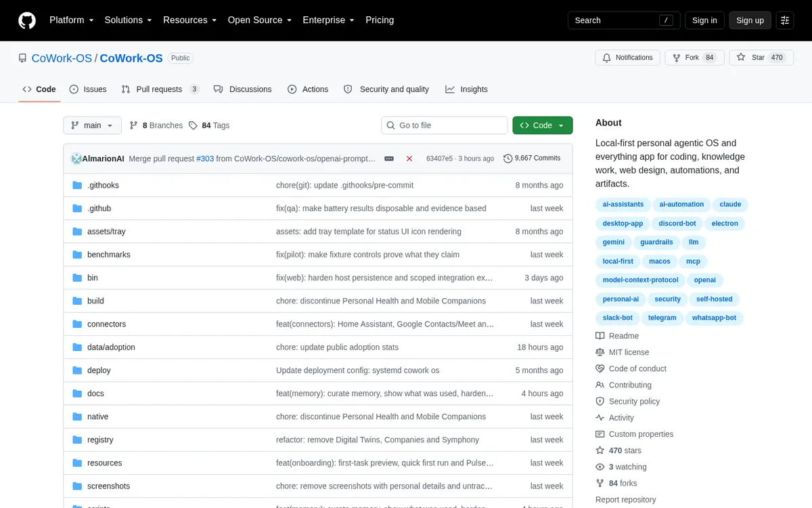Switch to the Pull requests tab
Screen dimensions: 812x508
click(160, 89)
